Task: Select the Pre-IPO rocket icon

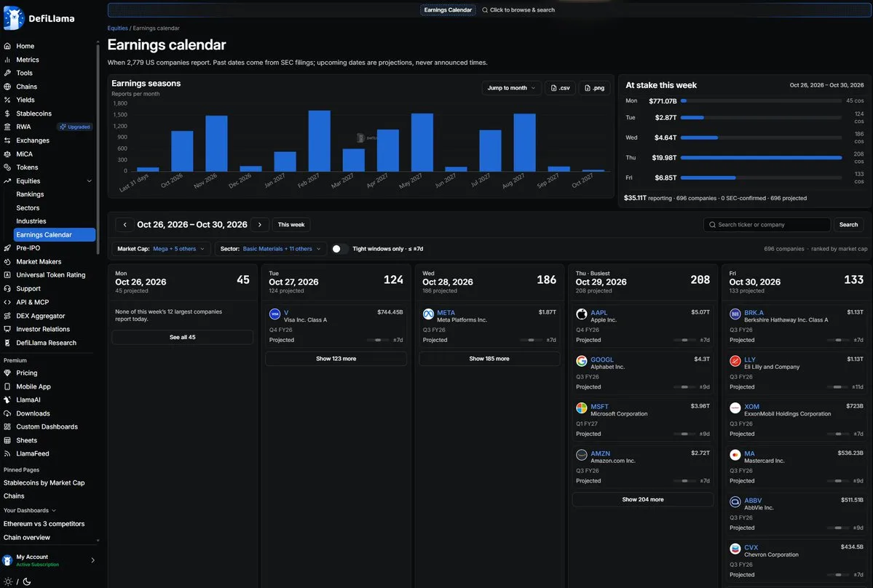Action: tap(7, 248)
